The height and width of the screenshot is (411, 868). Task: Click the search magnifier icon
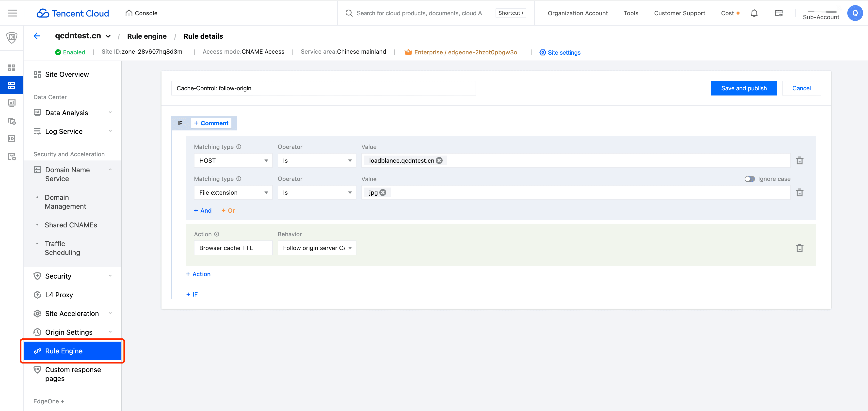(x=349, y=13)
